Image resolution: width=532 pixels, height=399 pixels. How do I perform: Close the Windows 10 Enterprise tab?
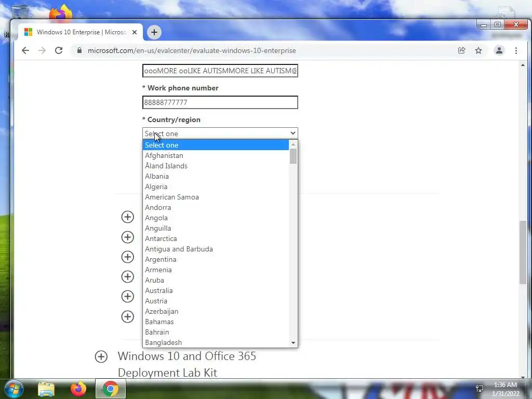point(135,32)
